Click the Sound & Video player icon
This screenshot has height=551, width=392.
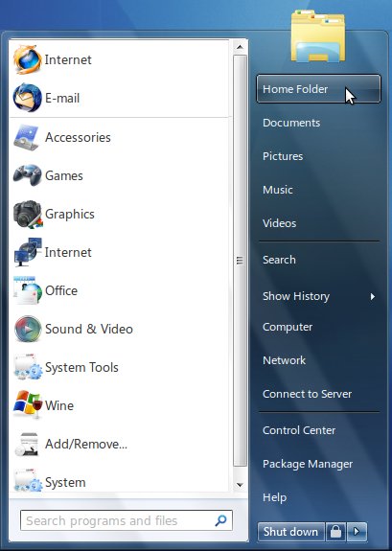(x=28, y=329)
